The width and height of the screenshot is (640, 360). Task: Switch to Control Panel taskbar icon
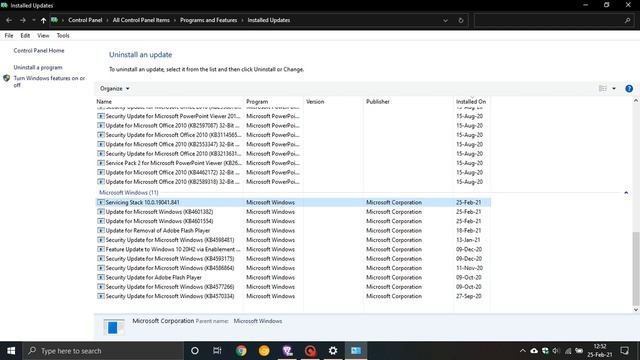pyautogui.click(x=356, y=351)
